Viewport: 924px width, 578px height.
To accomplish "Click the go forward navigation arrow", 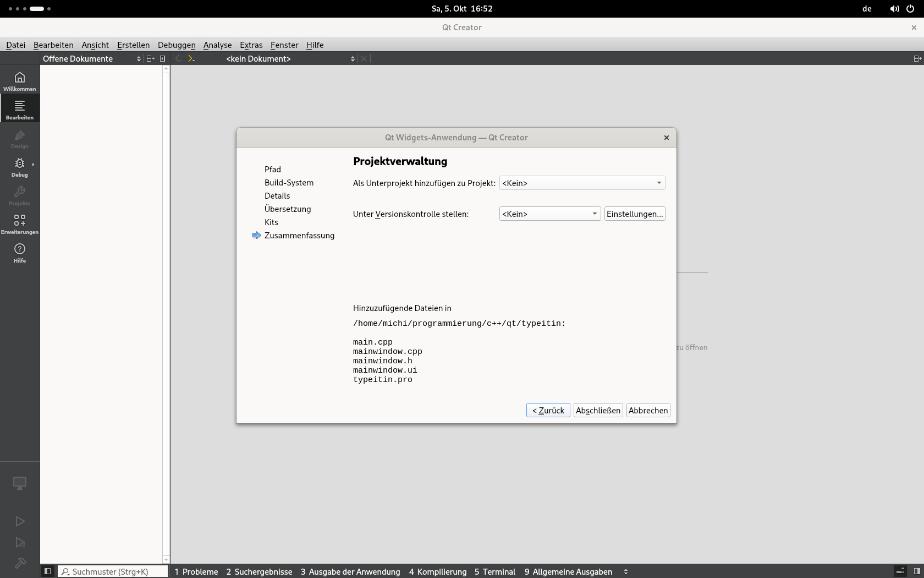I will point(191,58).
